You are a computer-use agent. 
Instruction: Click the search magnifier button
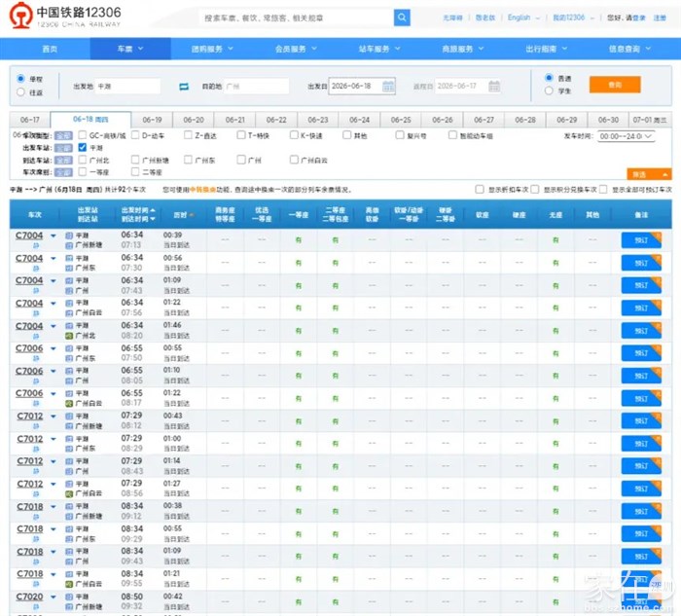tap(402, 18)
